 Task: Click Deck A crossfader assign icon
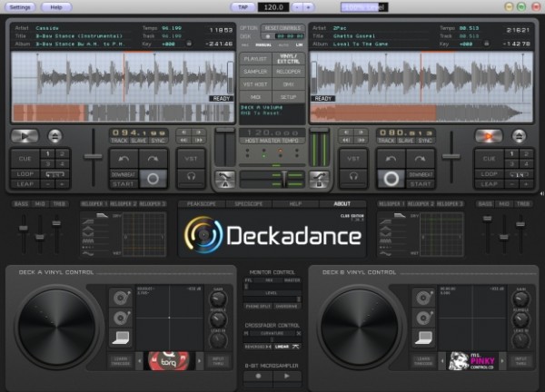point(223,177)
